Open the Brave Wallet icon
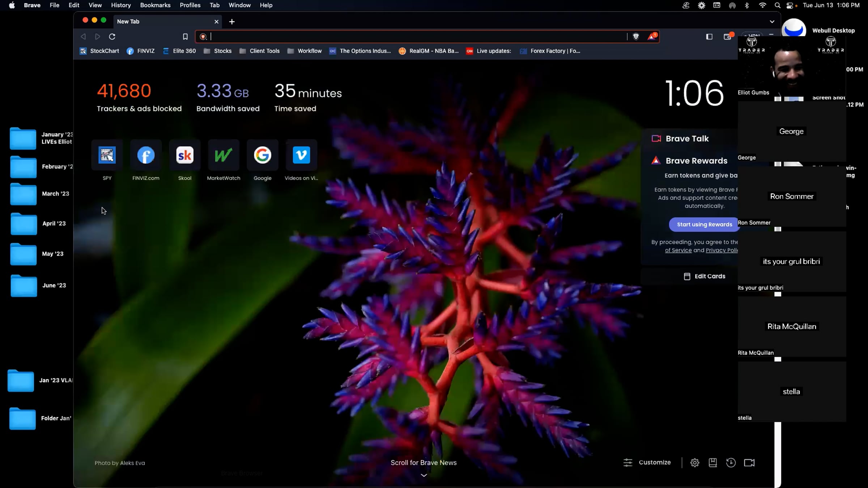 (x=727, y=37)
